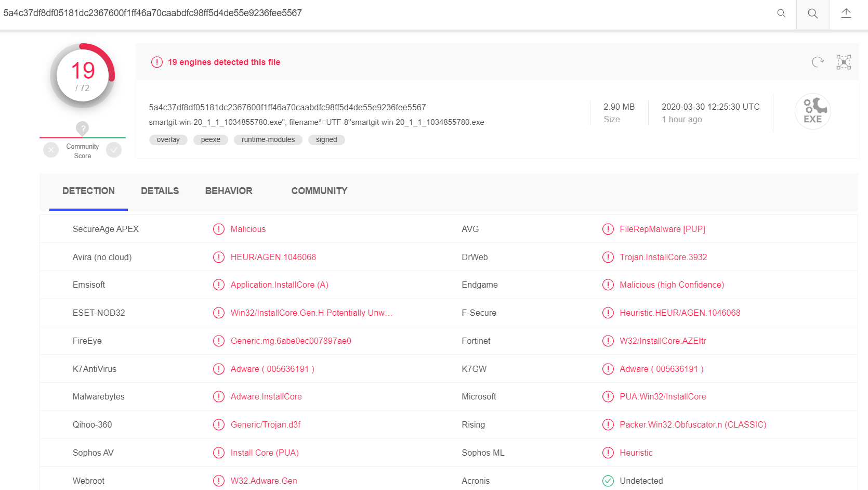Viewport: 868px width, 490px height.
Task: Click the warning icon for Application.InstallCore (A)
Action: click(x=219, y=285)
